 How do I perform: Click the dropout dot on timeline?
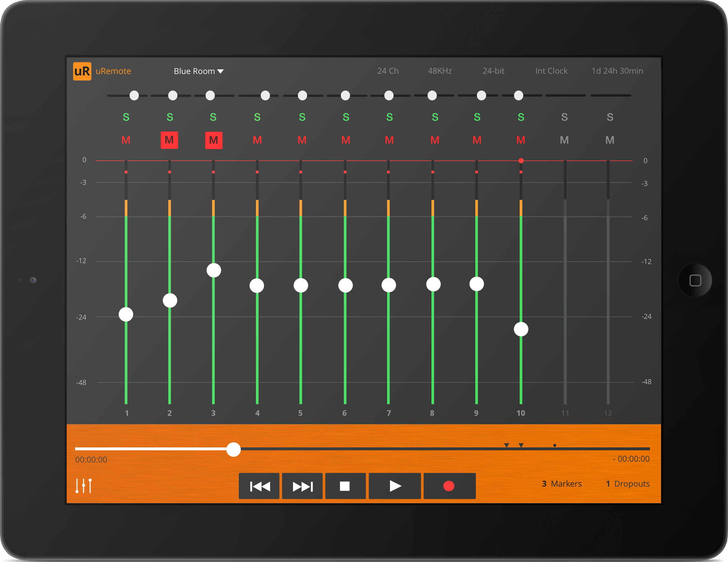tap(555, 445)
